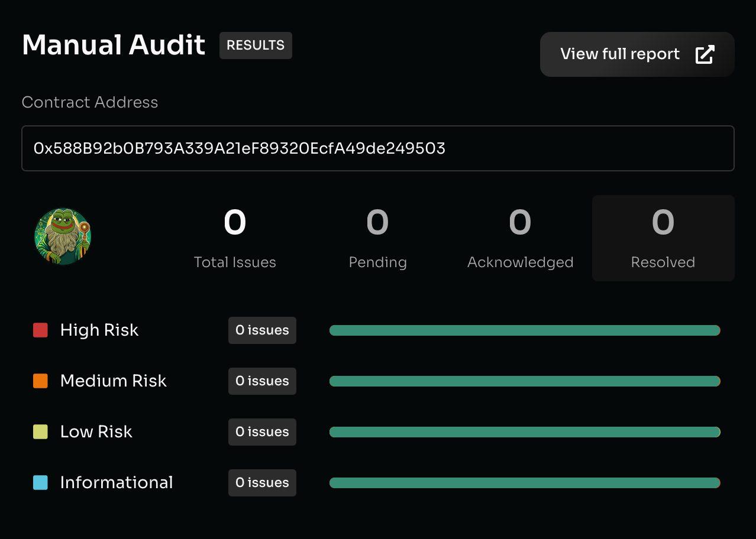Click the High Risk label text
This screenshot has width=756, height=539.
pos(99,330)
